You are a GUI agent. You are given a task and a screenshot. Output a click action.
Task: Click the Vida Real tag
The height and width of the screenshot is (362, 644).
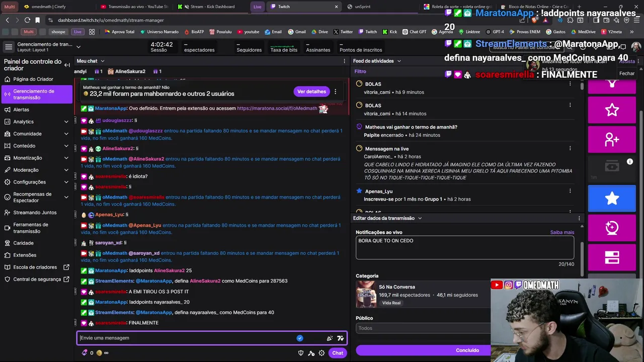coord(391,303)
